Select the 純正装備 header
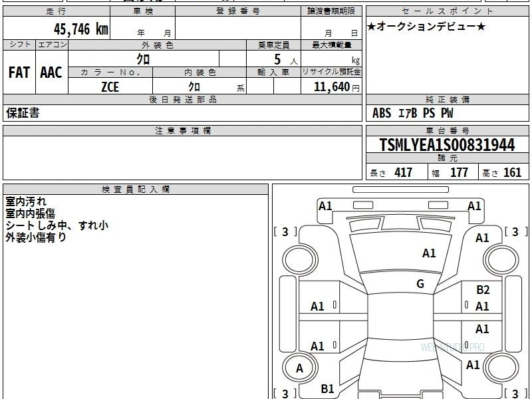Screen dimensions: 532x399 (447, 99)
